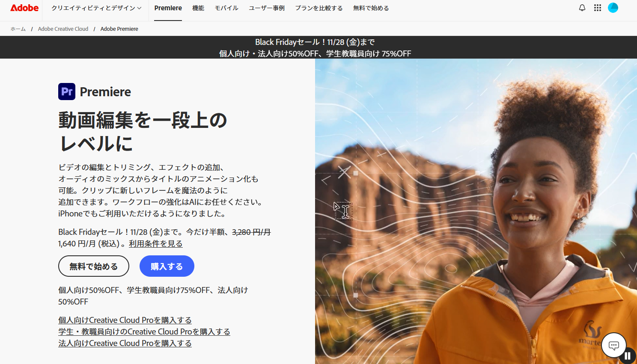Click 無料で始める in top navigation

click(371, 8)
